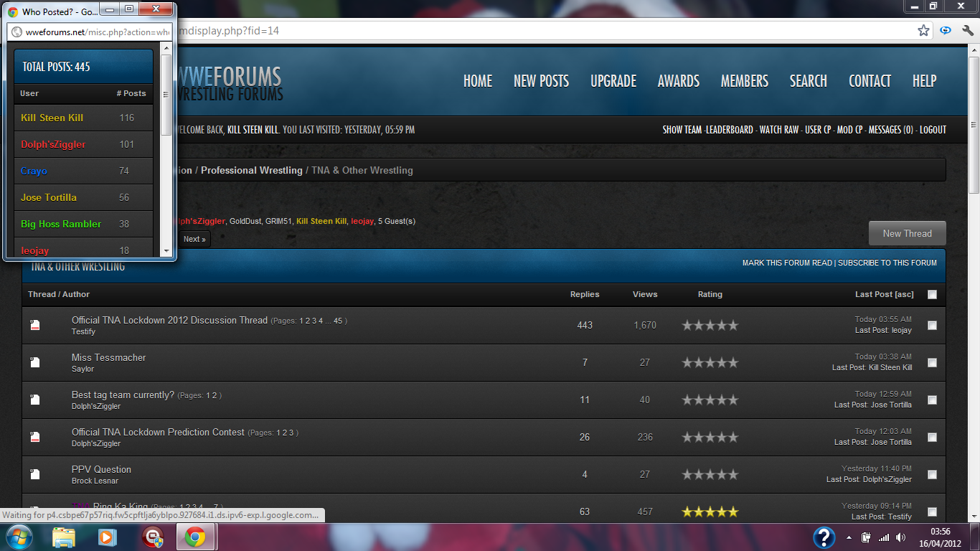Open the CONTACT page
Screen dimensions: 980x551
pos(870,81)
